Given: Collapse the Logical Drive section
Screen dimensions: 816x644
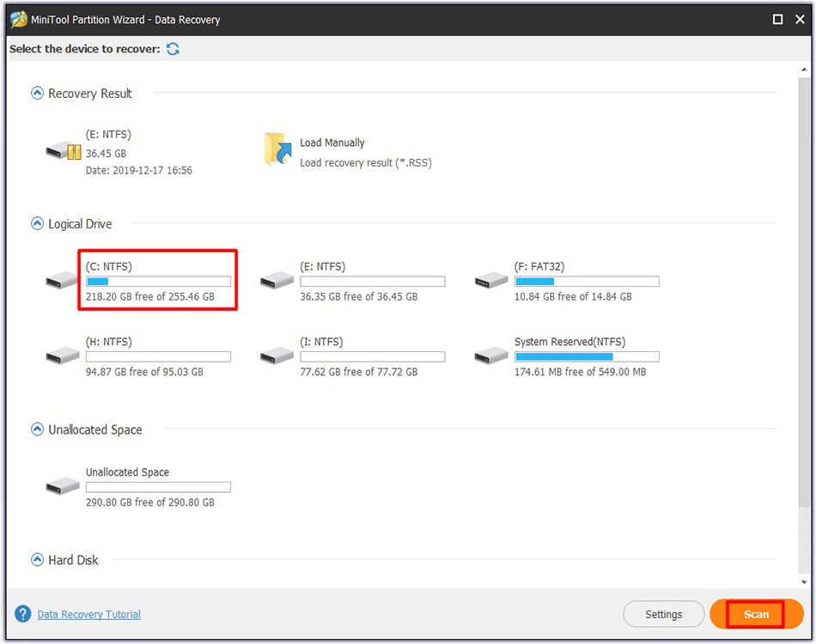Looking at the screenshot, I should point(36,223).
